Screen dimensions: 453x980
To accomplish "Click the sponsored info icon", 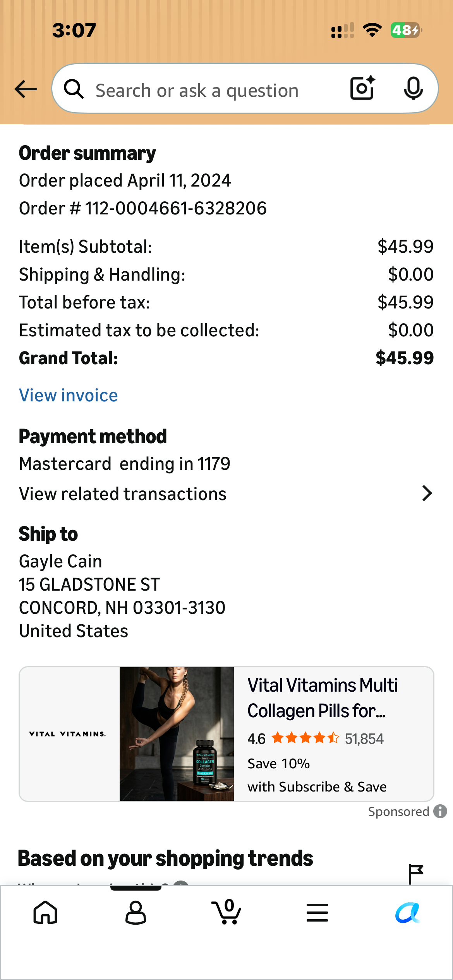I will 440,811.
